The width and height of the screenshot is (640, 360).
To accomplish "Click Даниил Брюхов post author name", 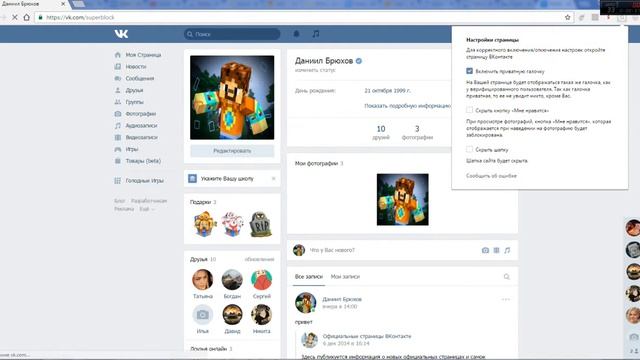I will (x=342, y=299).
